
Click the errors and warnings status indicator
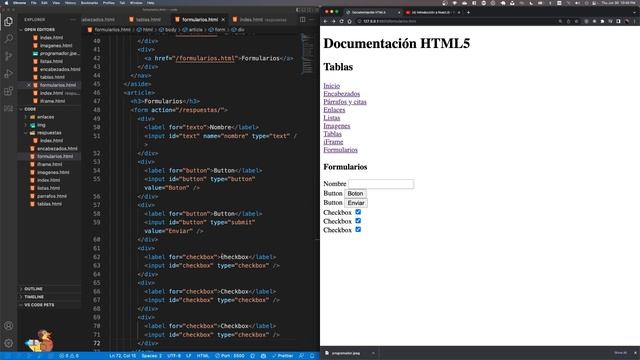coord(69,356)
